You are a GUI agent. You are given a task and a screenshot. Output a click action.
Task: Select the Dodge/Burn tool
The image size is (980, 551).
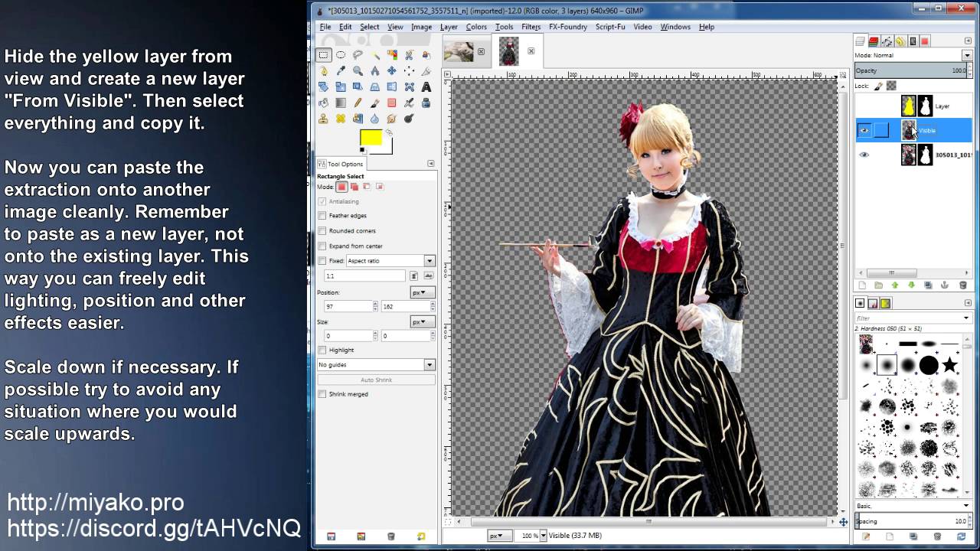pyautogui.click(x=409, y=119)
